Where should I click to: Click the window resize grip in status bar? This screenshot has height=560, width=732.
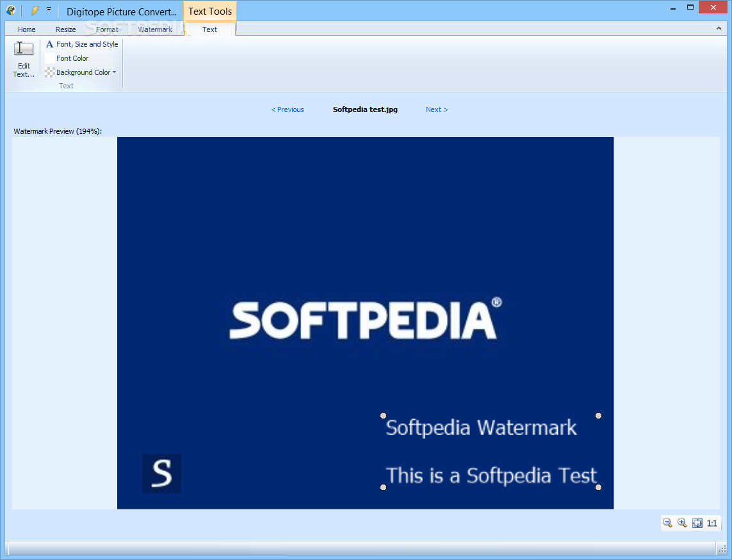[x=722, y=549]
